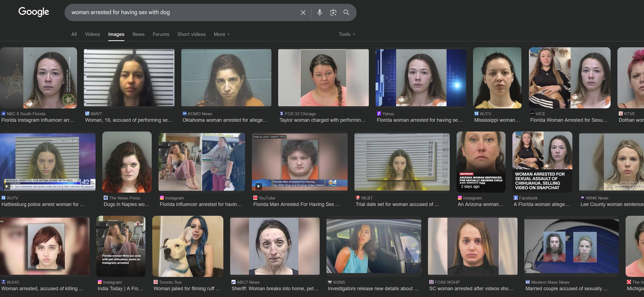The width and height of the screenshot is (644, 297).
Task: Open the Toronto Sun dog photo thumbnail
Action: coord(188,246)
